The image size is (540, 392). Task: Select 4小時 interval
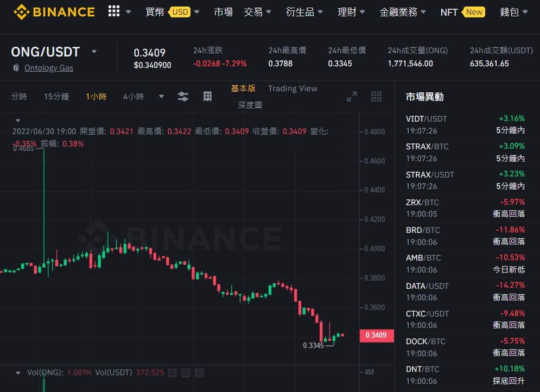click(134, 97)
